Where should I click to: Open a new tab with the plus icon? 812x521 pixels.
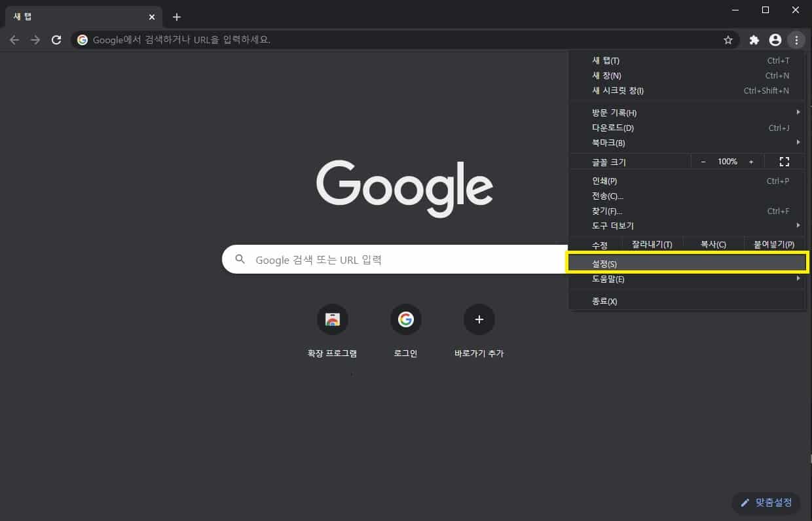(x=176, y=16)
